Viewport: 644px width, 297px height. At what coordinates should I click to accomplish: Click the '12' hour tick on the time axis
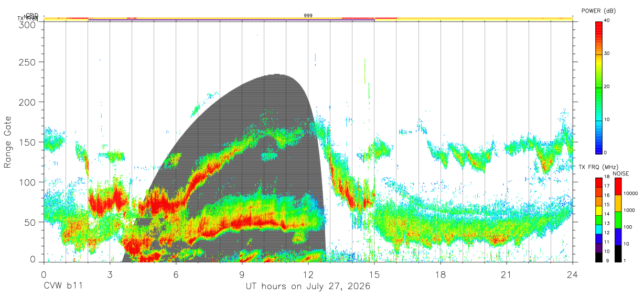coord(308,274)
